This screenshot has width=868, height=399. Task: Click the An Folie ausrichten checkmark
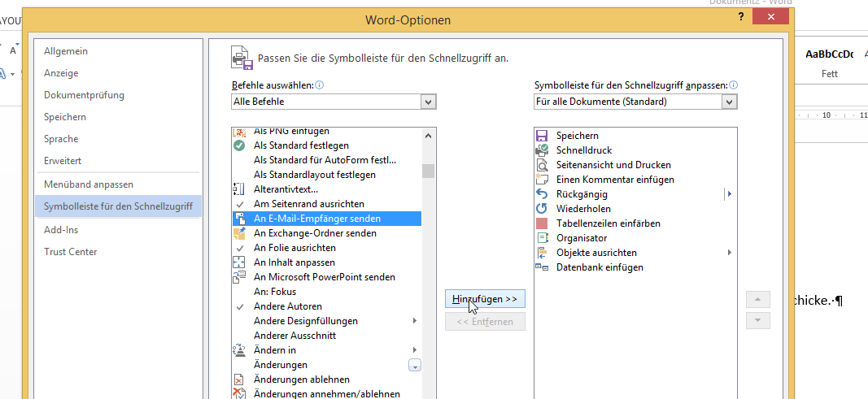tap(240, 248)
